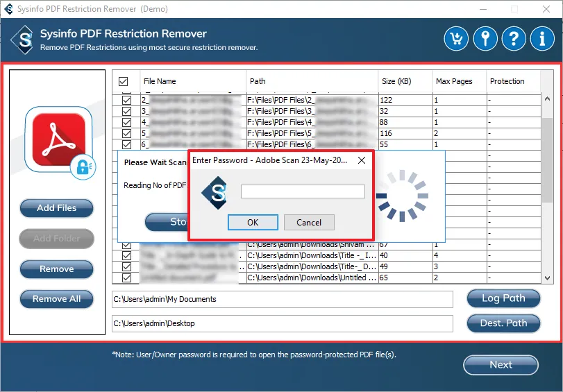Uncheck the file row starting with 6_
Screen dimensions: 563x392
pos(126,145)
